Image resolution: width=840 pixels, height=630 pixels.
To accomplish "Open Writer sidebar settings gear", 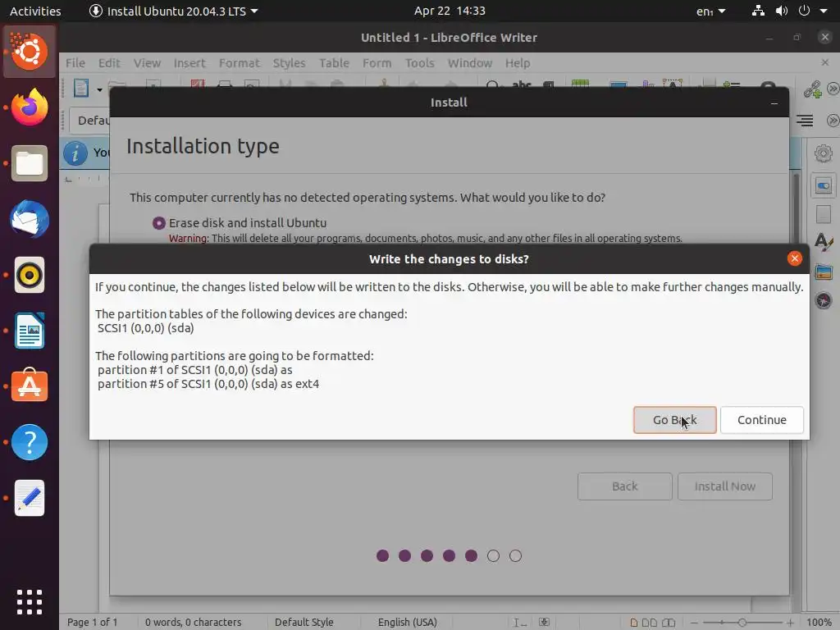I will point(824,153).
